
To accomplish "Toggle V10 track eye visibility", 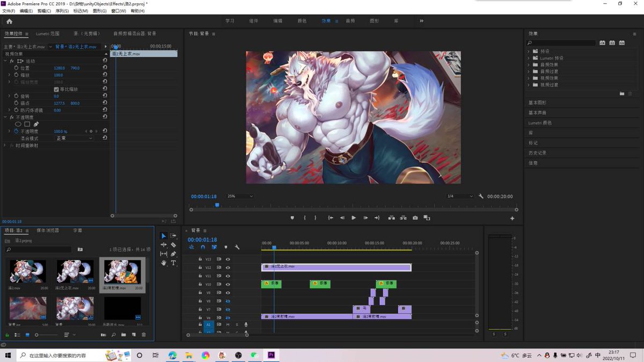I will pyautogui.click(x=228, y=284).
